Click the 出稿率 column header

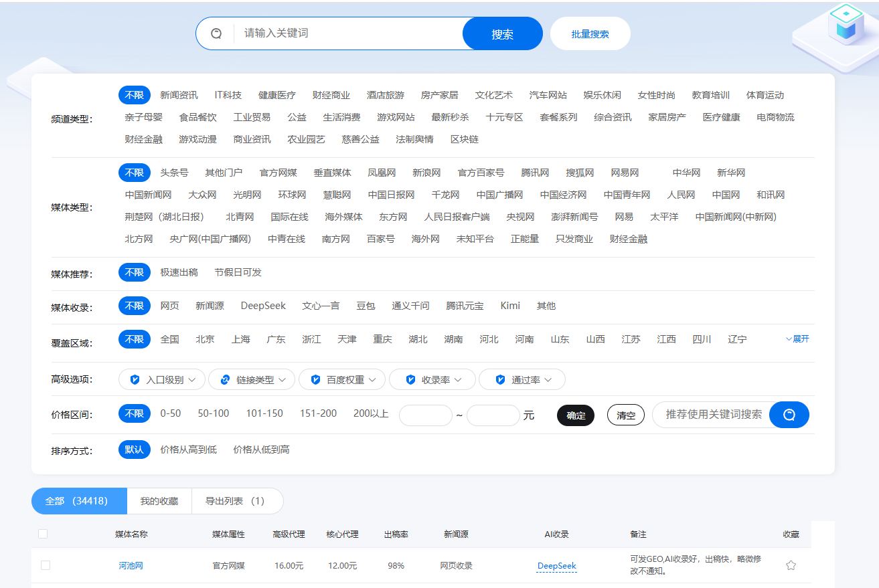click(x=396, y=534)
